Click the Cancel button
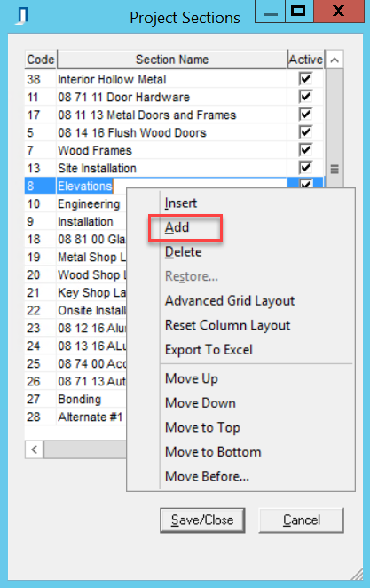The width and height of the screenshot is (370, 588). pos(301,520)
